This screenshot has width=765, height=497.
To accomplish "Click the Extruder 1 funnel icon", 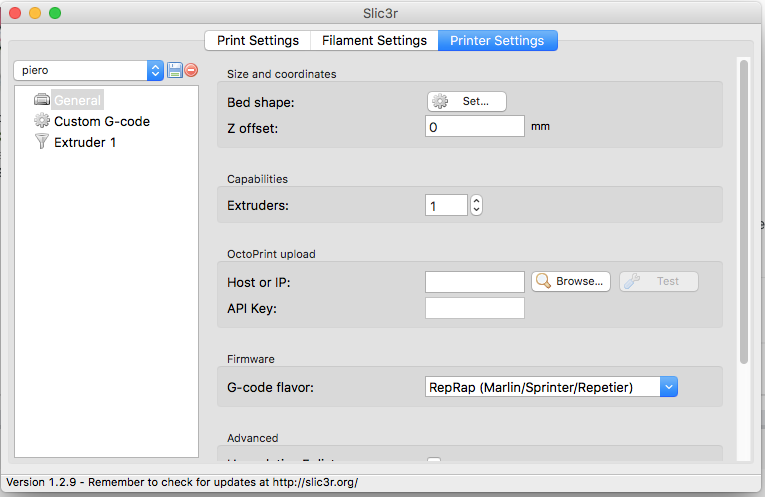I will click(x=42, y=141).
